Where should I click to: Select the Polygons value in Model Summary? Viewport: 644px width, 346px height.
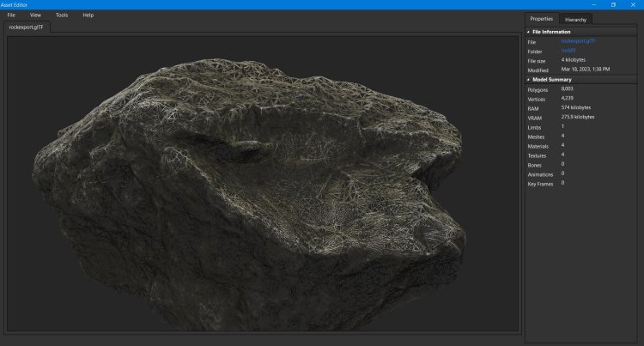click(567, 89)
